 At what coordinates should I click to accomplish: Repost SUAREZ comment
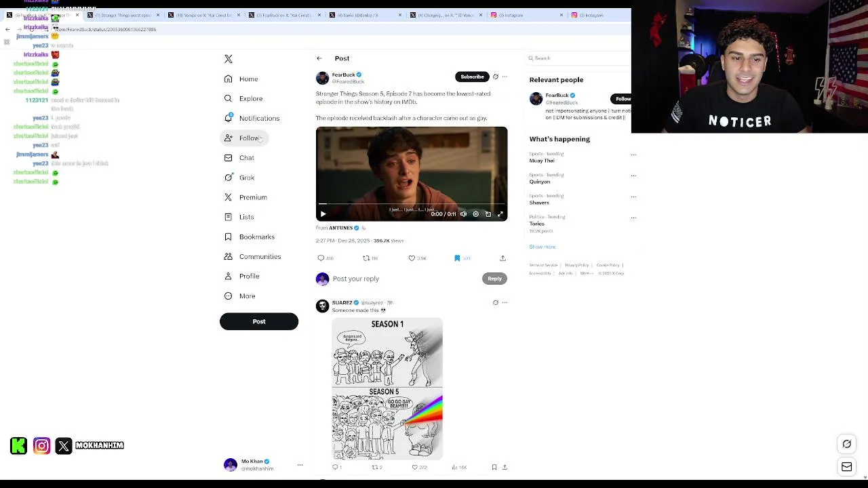[x=376, y=467]
